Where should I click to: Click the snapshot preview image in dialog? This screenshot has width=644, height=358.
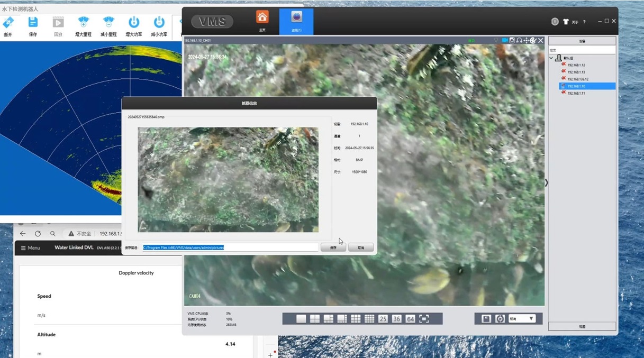click(228, 180)
